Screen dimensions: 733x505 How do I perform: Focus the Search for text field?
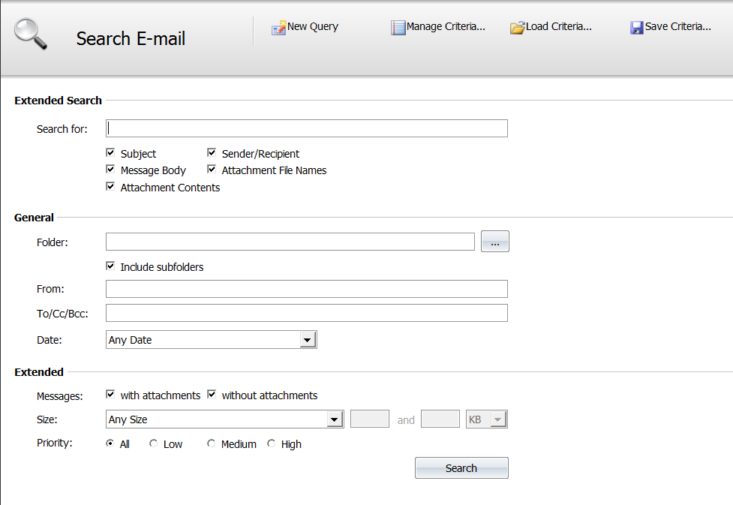coord(307,128)
